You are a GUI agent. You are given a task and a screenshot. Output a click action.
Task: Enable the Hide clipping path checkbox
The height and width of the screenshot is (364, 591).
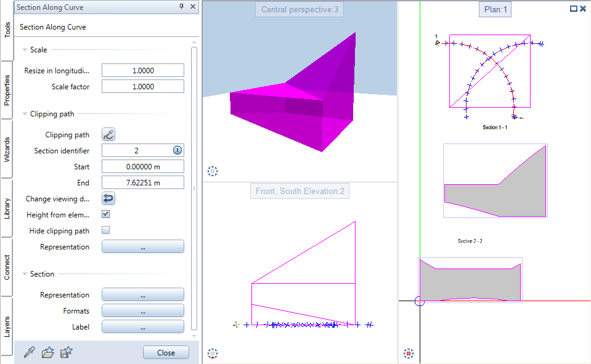[x=105, y=230]
